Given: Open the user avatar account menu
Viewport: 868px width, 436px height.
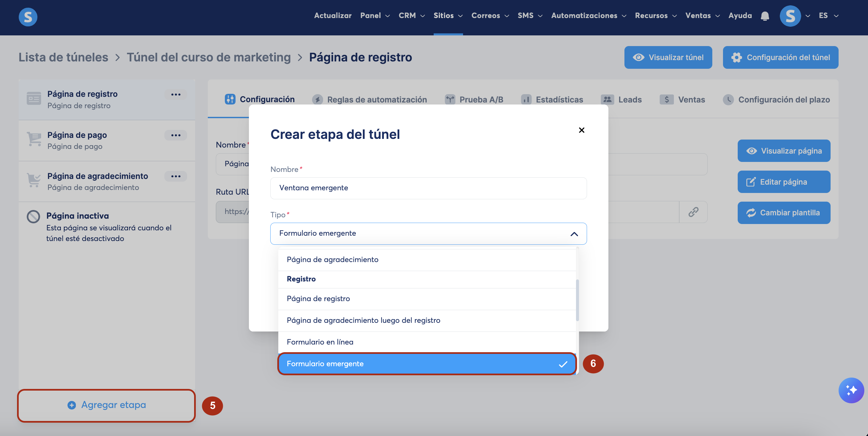Looking at the screenshot, I should point(790,16).
